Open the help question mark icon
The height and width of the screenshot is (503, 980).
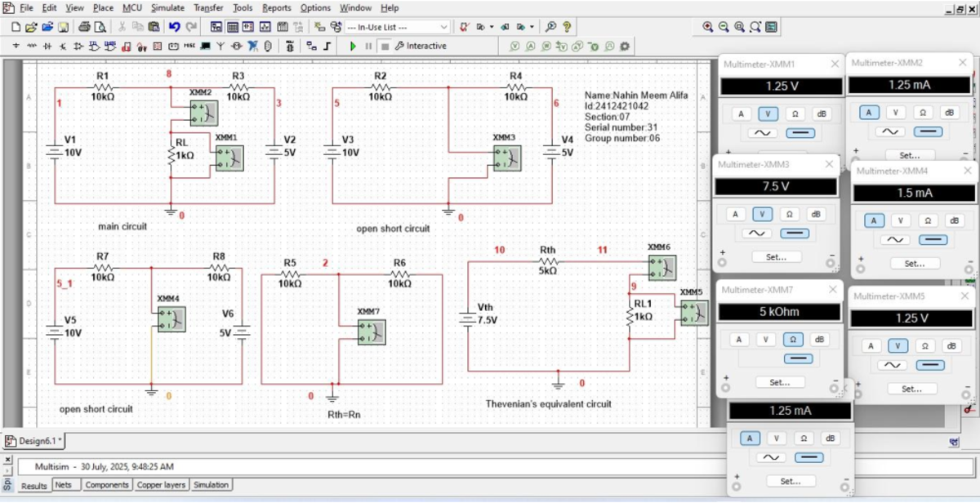(x=567, y=27)
